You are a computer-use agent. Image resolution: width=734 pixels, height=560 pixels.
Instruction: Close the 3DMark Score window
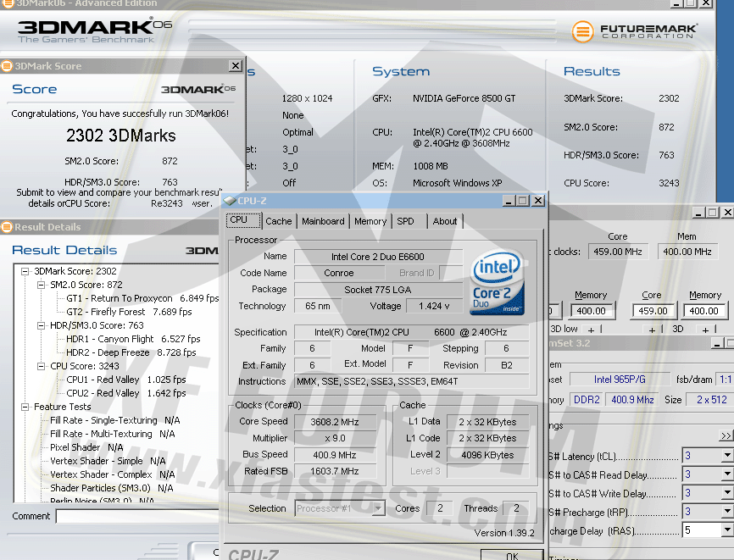(236, 66)
